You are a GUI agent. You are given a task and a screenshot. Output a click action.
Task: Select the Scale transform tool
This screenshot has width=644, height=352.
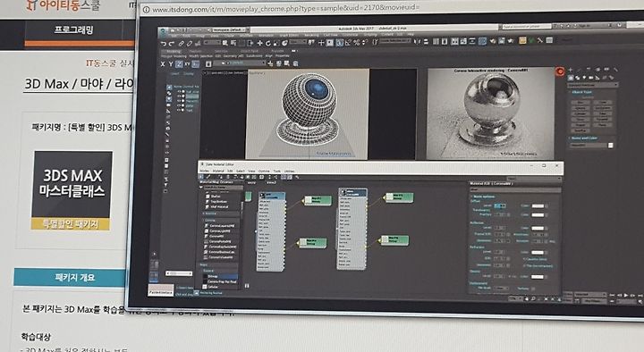point(275,44)
